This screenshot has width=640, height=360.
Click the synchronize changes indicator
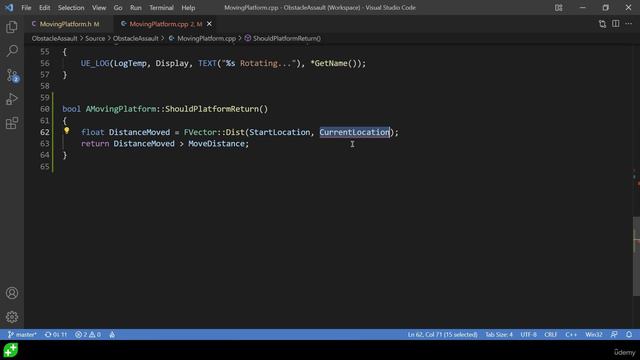coord(56,335)
